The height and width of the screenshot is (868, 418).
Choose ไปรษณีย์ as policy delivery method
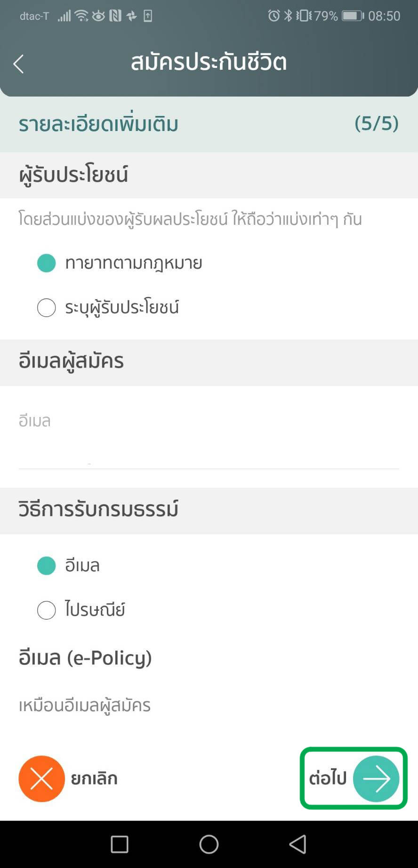tap(47, 610)
